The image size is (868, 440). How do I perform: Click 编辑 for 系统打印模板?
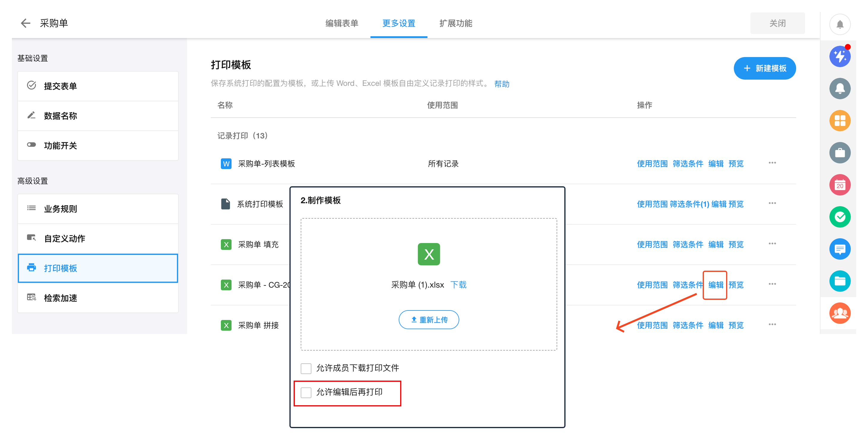719,204
